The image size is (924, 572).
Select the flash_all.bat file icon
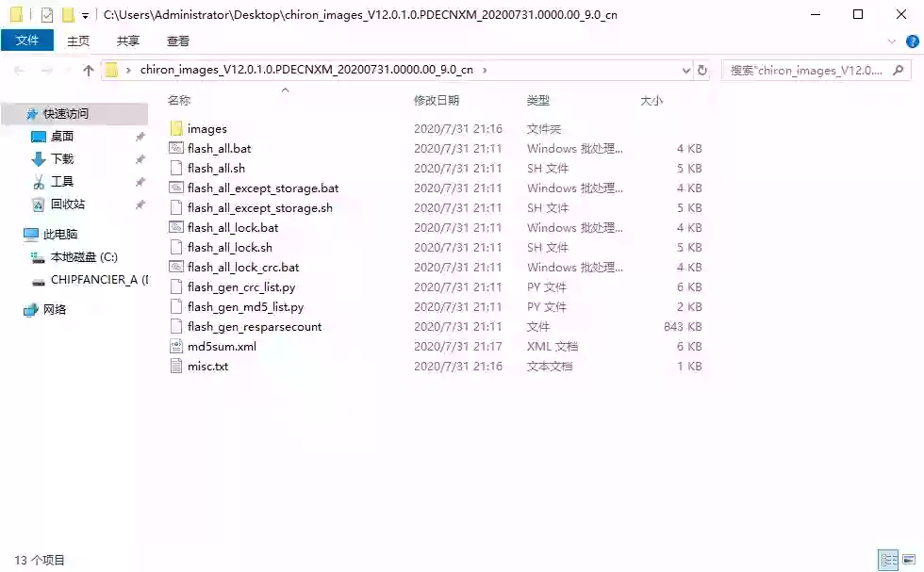(x=176, y=149)
